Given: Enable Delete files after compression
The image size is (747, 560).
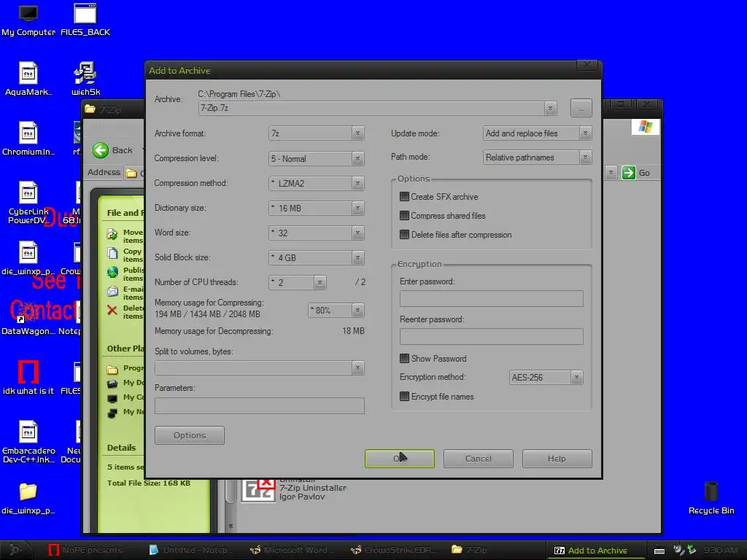Looking at the screenshot, I should (404, 235).
